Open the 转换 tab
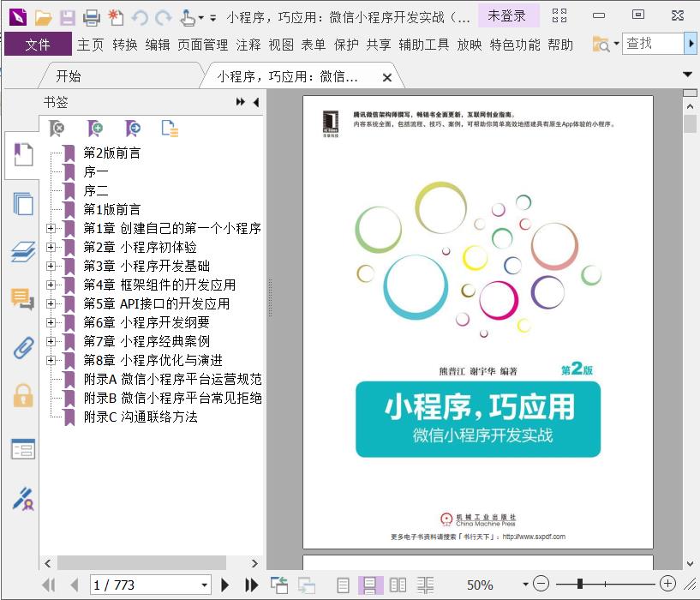This screenshot has height=600, width=700. 124,45
